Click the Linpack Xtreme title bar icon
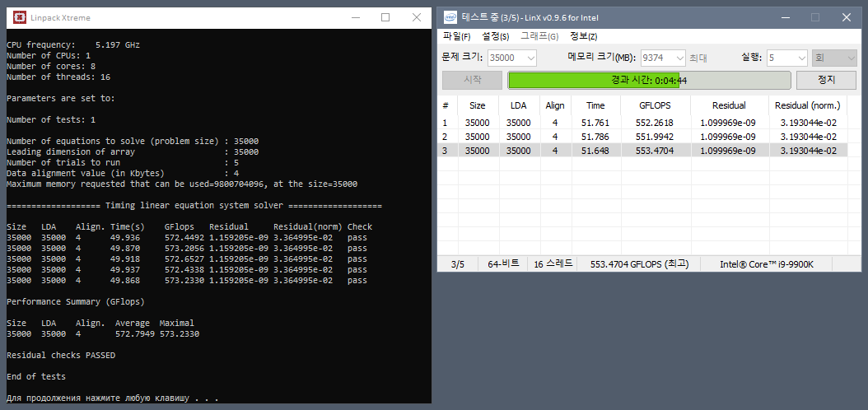The height and width of the screenshot is (410, 868). 20,18
